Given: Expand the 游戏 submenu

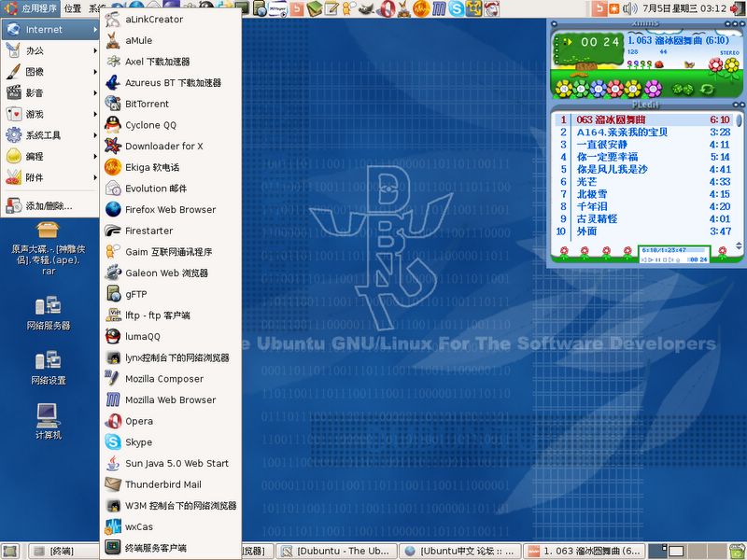Looking at the screenshot, I should click(50, 114).
